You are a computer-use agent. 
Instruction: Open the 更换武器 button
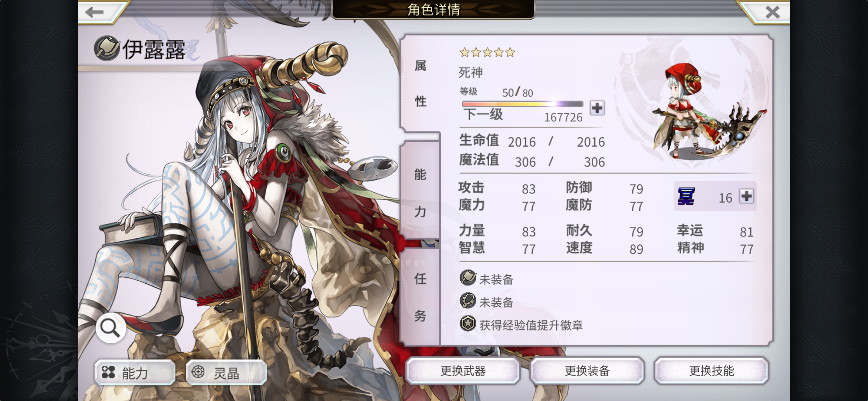[x=463, y=371]
